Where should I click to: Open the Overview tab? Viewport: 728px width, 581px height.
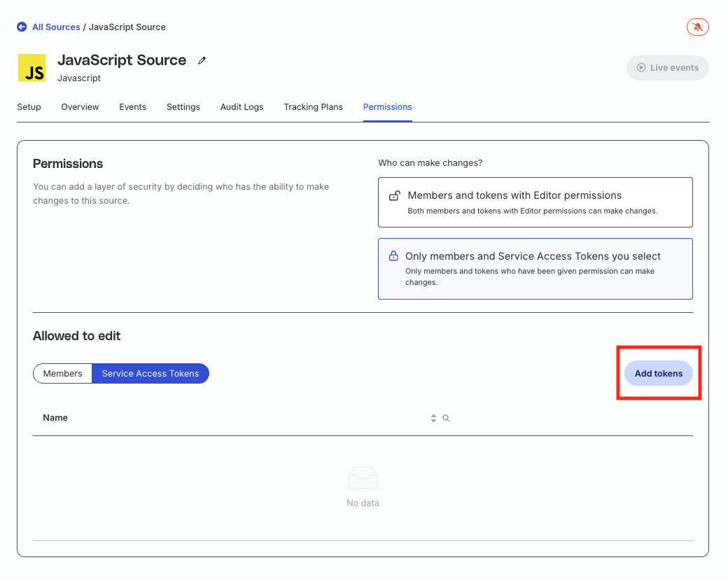[x=80, y=107]
